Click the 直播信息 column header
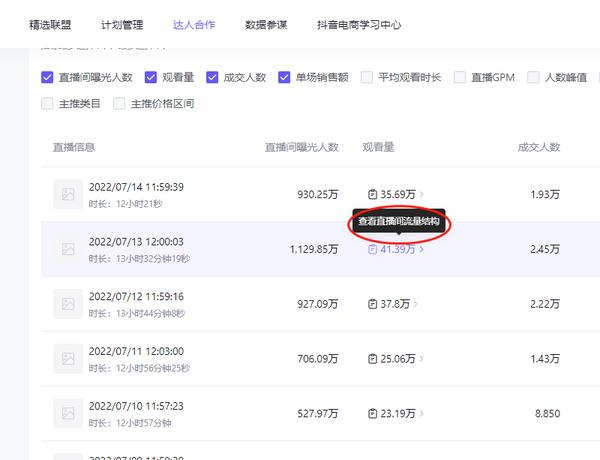600x460 pixels. (74, 147)
